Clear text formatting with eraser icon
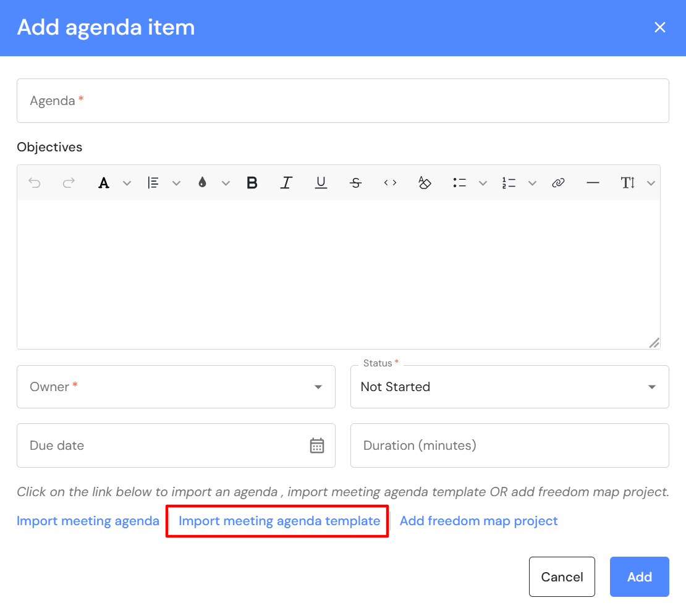 [425, 183]
